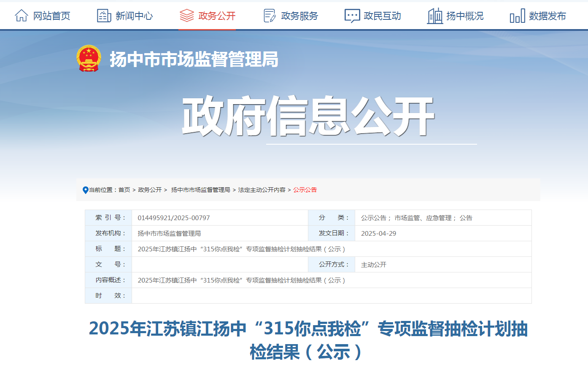
Task: Click the 政务公开 breadcrumb link
Action: click(150, 190)
